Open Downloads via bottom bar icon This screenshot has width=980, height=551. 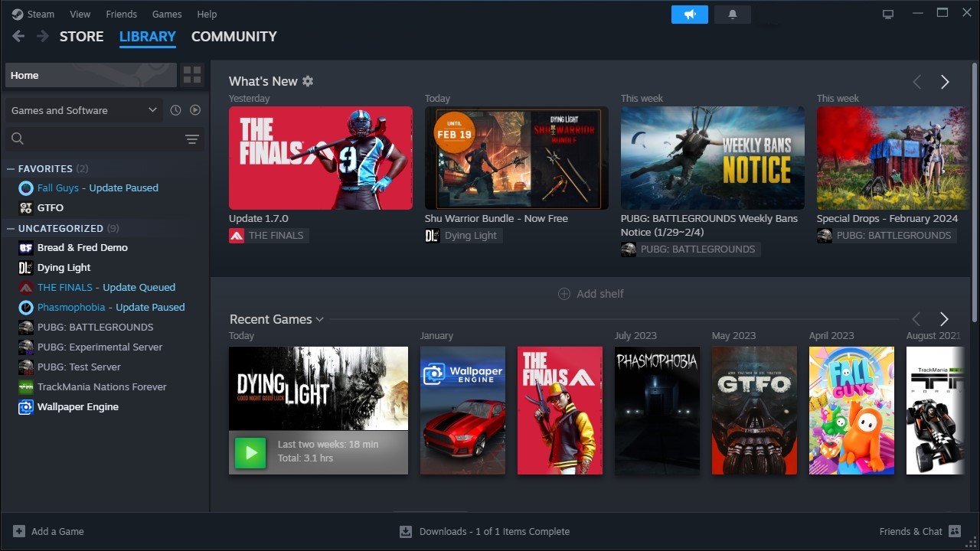tap(405, 531)
